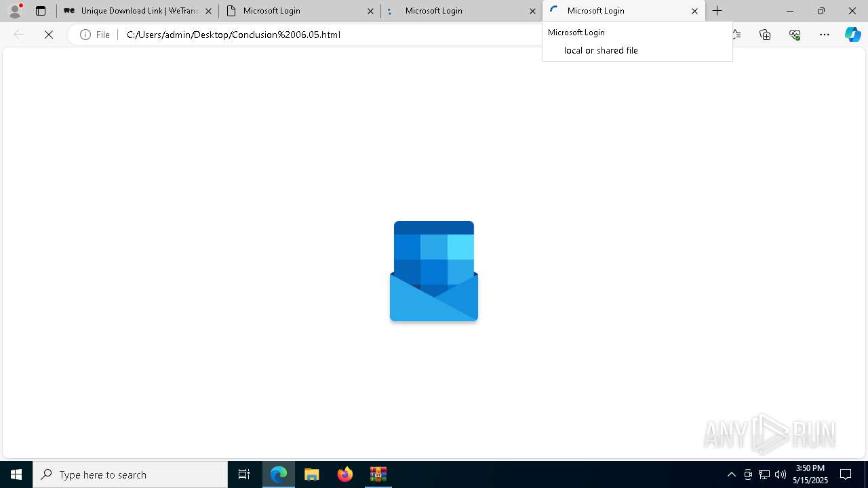
Task: Switch to the third Microsoft Login tab
Action: (461, 11)
